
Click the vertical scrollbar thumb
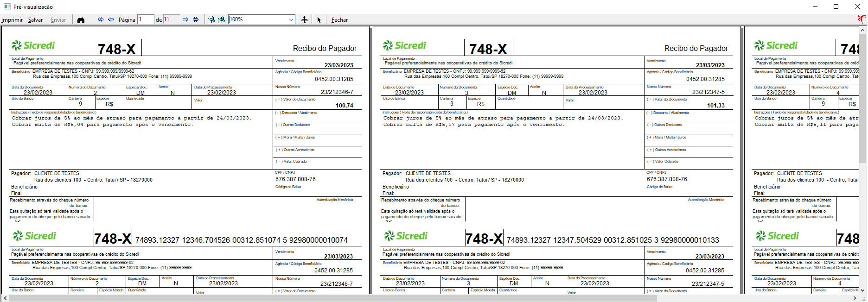(863, 98)
